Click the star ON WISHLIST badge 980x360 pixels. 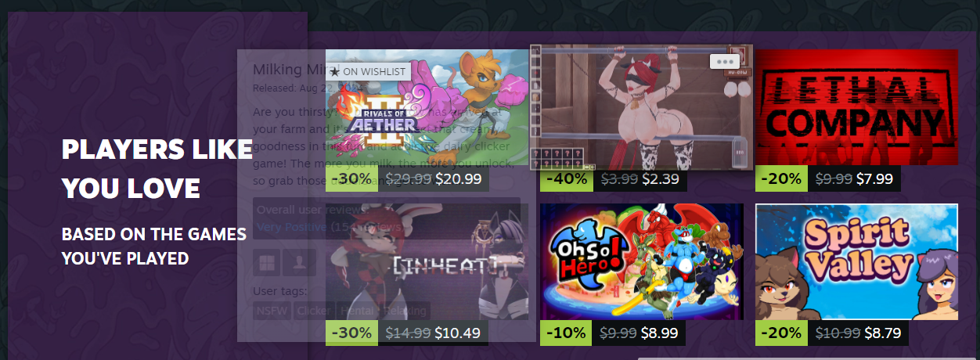(x=368, y=71)
